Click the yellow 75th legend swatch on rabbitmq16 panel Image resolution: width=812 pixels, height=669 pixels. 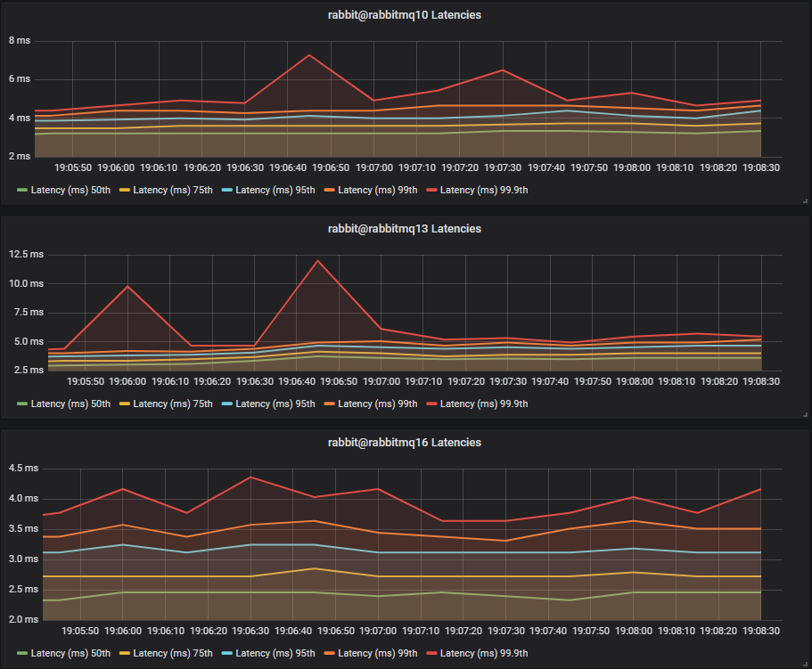pos(123,653)
